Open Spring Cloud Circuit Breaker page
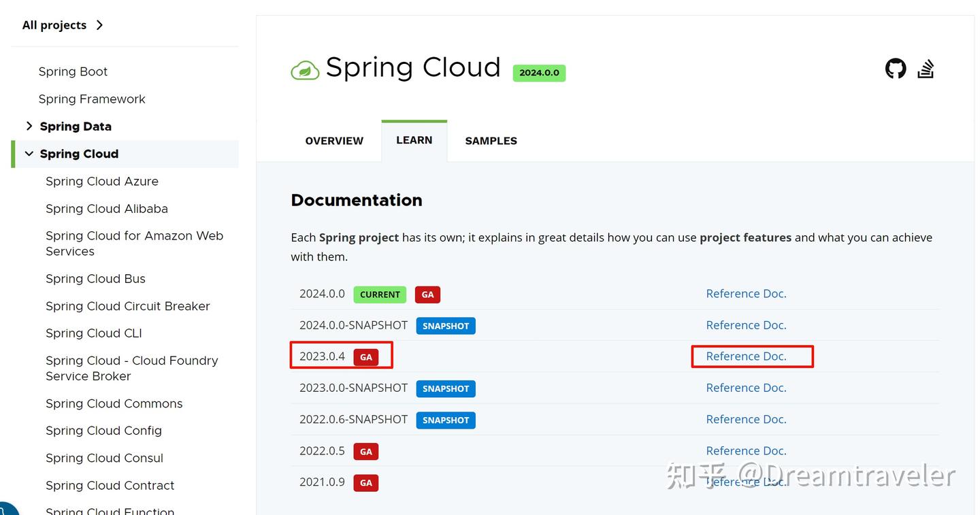 point(127,306)
